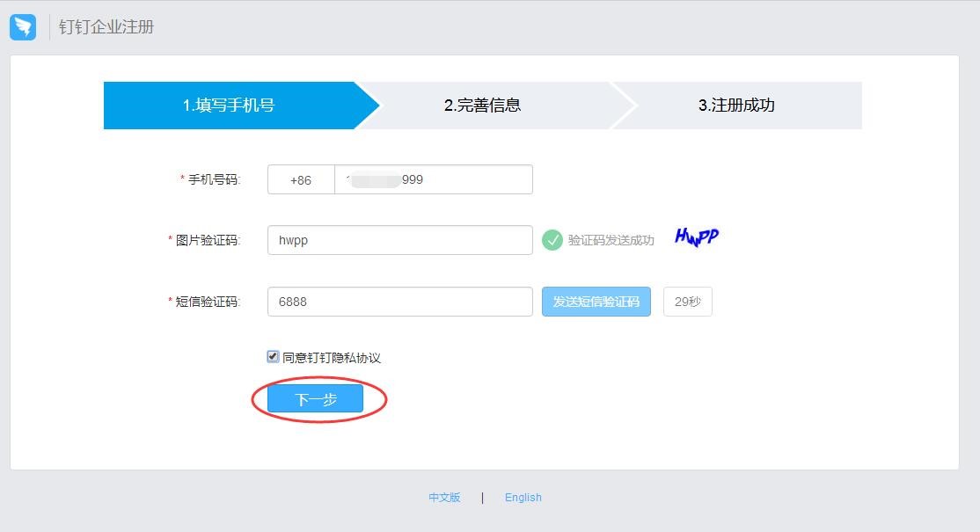This screenshot has height=532, width=980.
Task: Click the 29秒 countdown timer box
Action: pyautogui.click(x=687, y=301)
